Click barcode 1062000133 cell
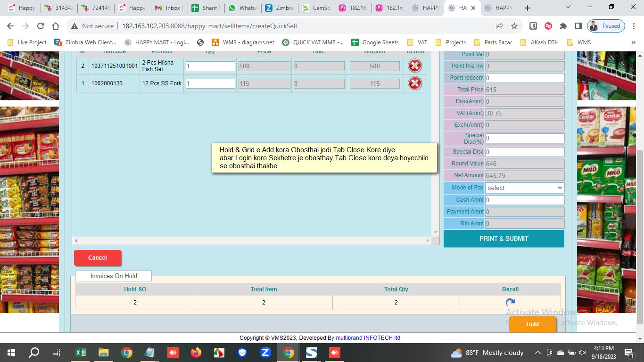 tap(115, 83)
